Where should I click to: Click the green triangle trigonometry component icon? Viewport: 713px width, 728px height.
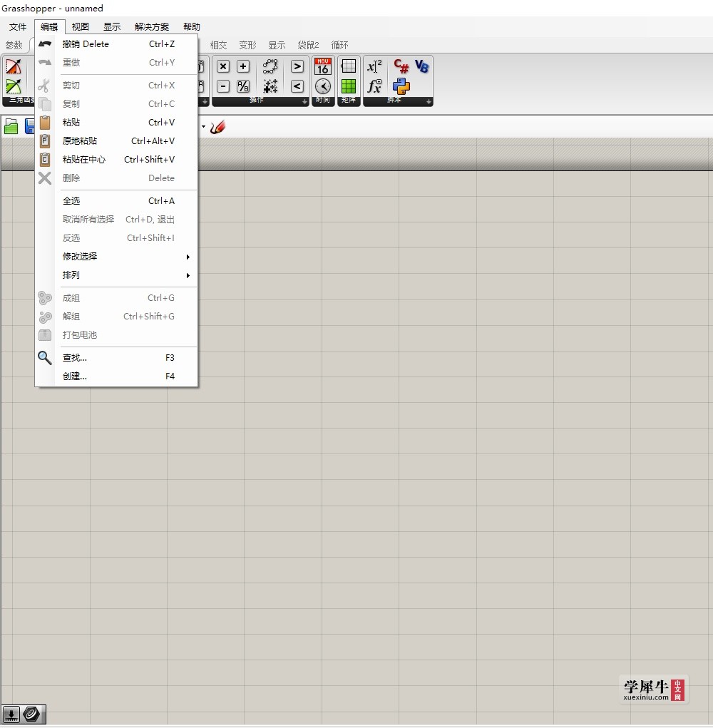point(14,86)
